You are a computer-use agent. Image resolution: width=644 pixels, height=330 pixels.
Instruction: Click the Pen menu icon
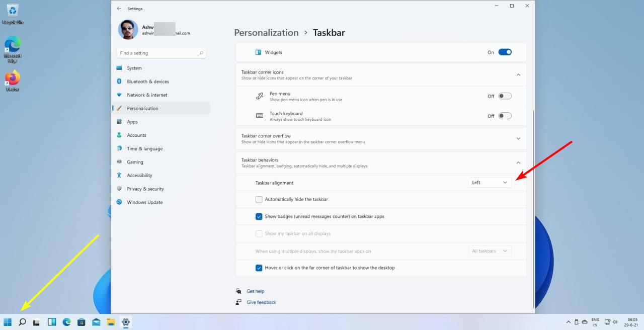pos(260,96)
